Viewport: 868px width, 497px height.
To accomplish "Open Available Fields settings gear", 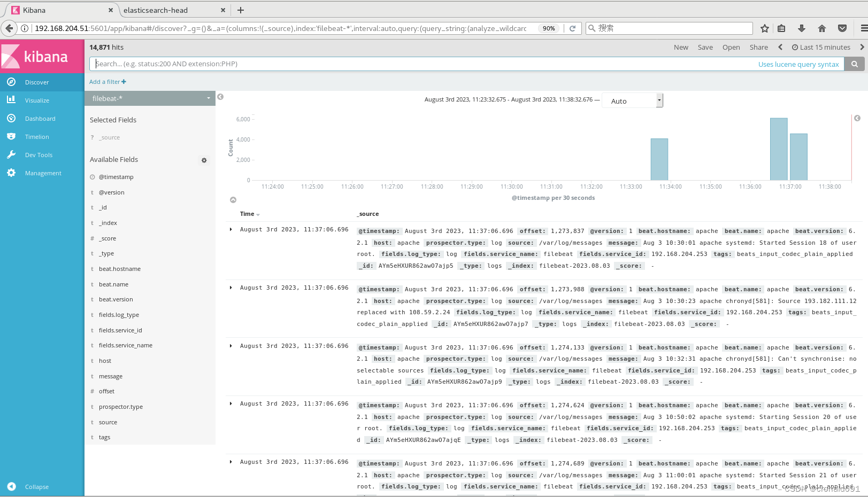I will point(204,160).
